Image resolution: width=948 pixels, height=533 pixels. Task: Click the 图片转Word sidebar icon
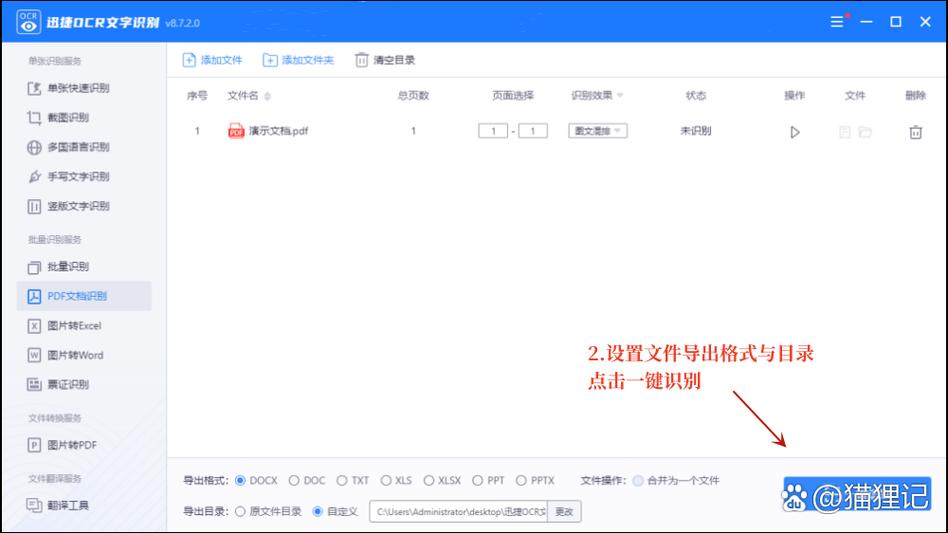(34, 355)
